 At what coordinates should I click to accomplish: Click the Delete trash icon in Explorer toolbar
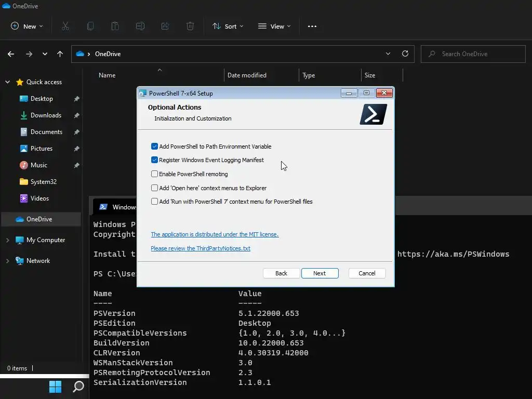[190, 26]
